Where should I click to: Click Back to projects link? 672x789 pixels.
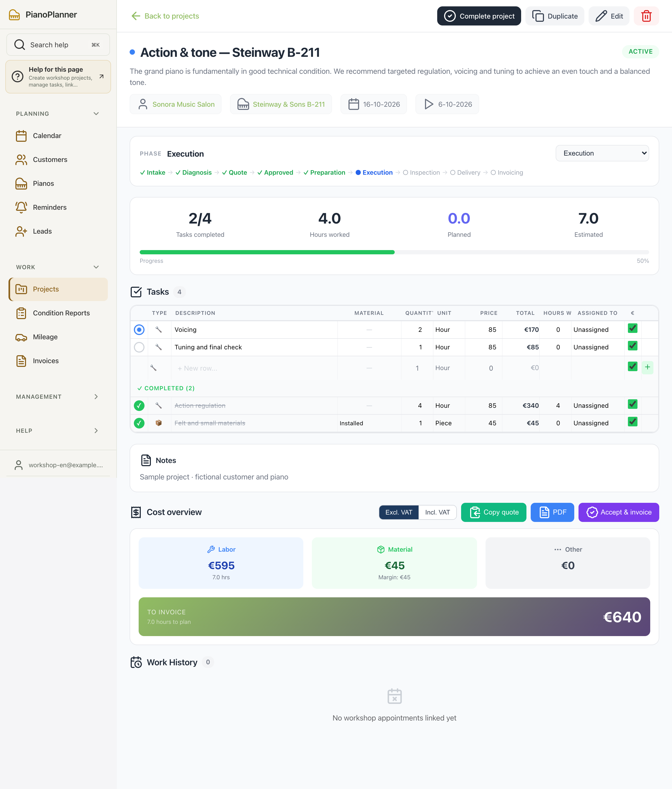[165, 16]
